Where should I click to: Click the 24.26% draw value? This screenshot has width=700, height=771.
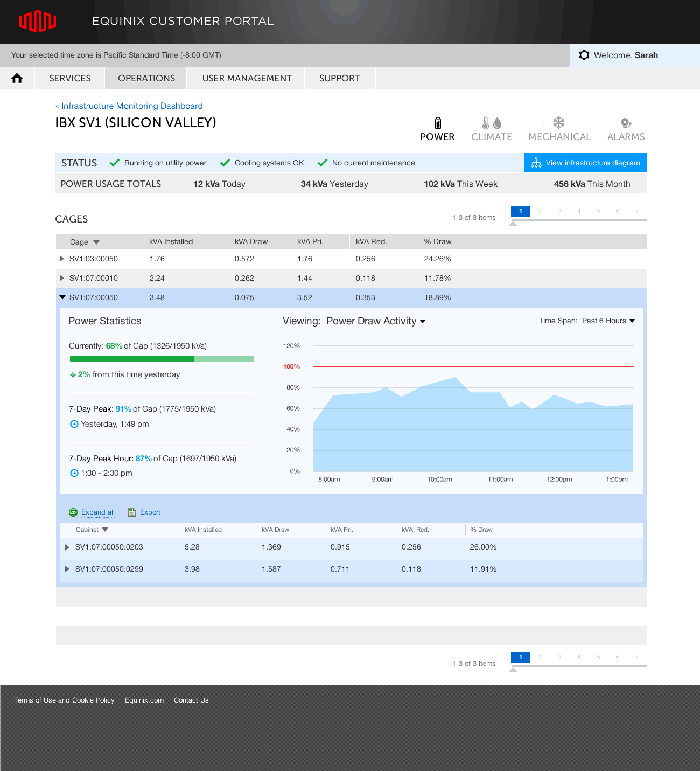(438, 259)
